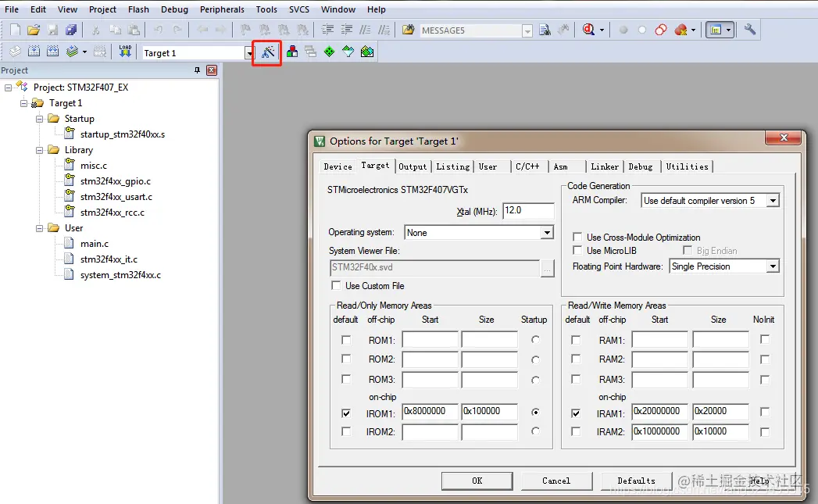Open Find in Files icon
Screen dimensions: 818x504
click(x=409, y=30)
